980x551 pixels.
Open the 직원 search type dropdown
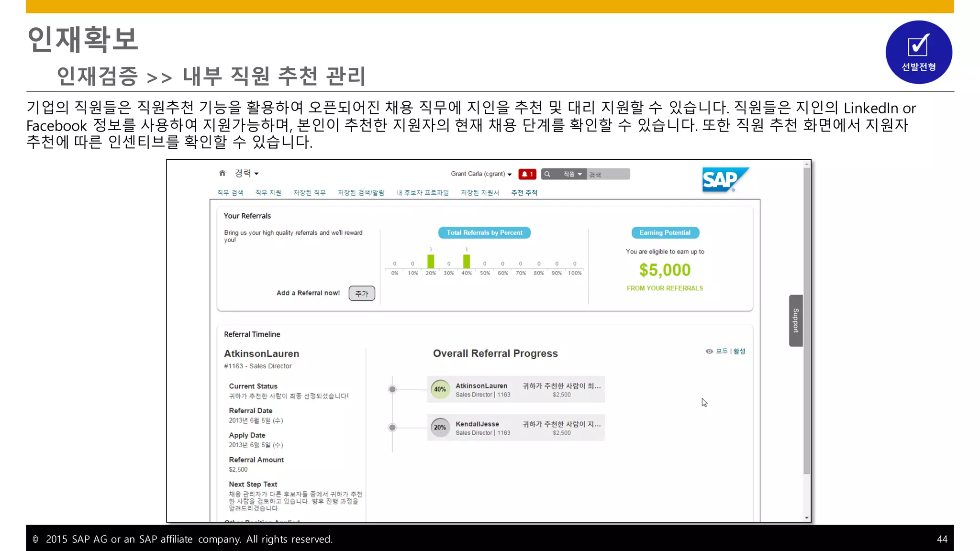tap(572, 174)
